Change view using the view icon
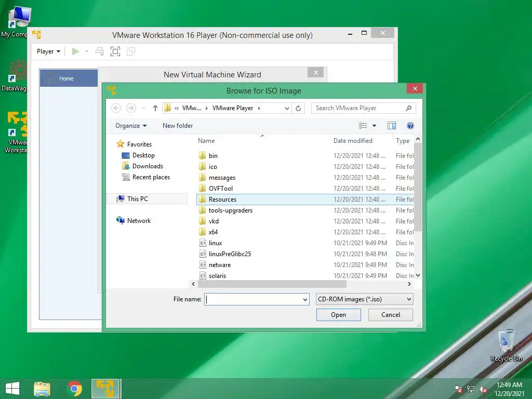This screenshot has height=399, width=532. click(363, 126)
